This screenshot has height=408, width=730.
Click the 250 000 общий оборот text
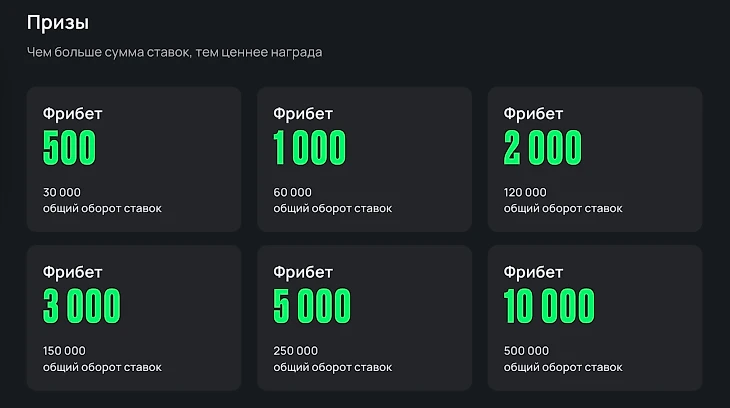pos(331,359)
